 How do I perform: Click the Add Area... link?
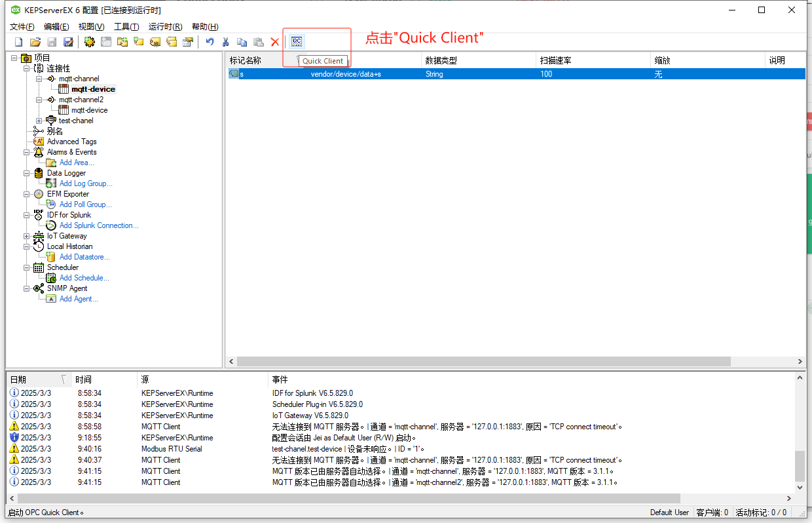[x=77, y=163]
